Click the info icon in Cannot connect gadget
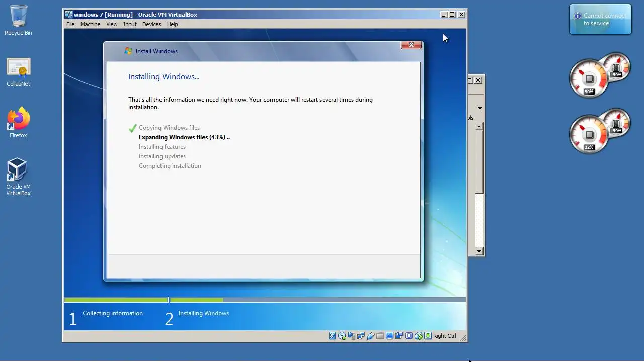This screenshot has height=362, width=644. [578, 16]
